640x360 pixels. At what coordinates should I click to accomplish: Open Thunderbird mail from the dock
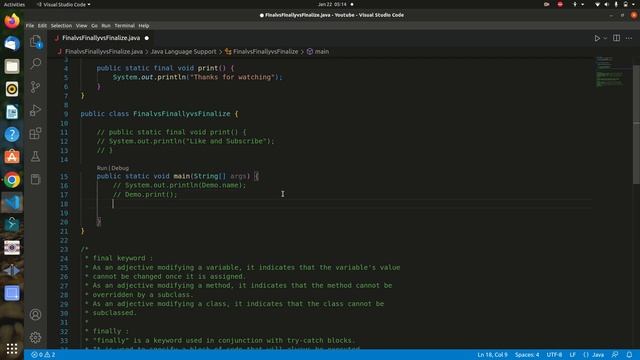point(12,43)
